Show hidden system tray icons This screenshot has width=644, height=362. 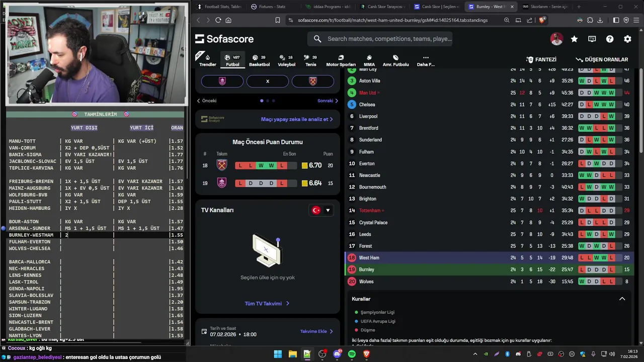pos(475,354)
